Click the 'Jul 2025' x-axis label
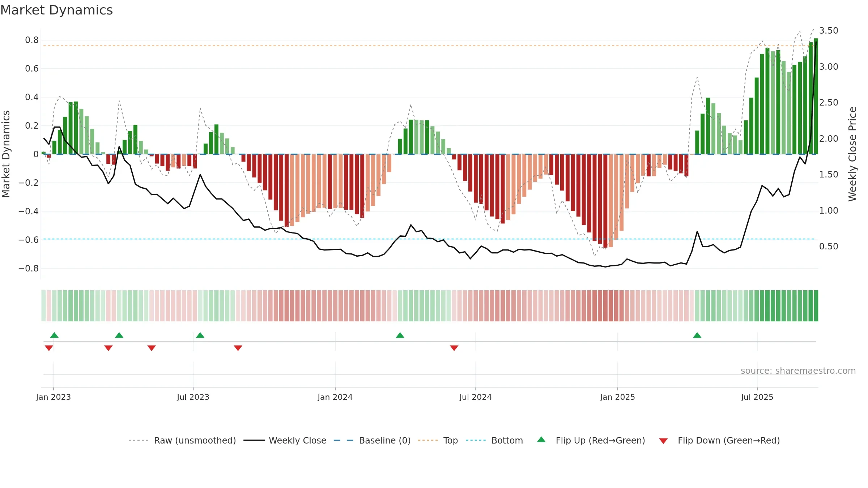This screenshot has height=488, width=868. (757, 397)
